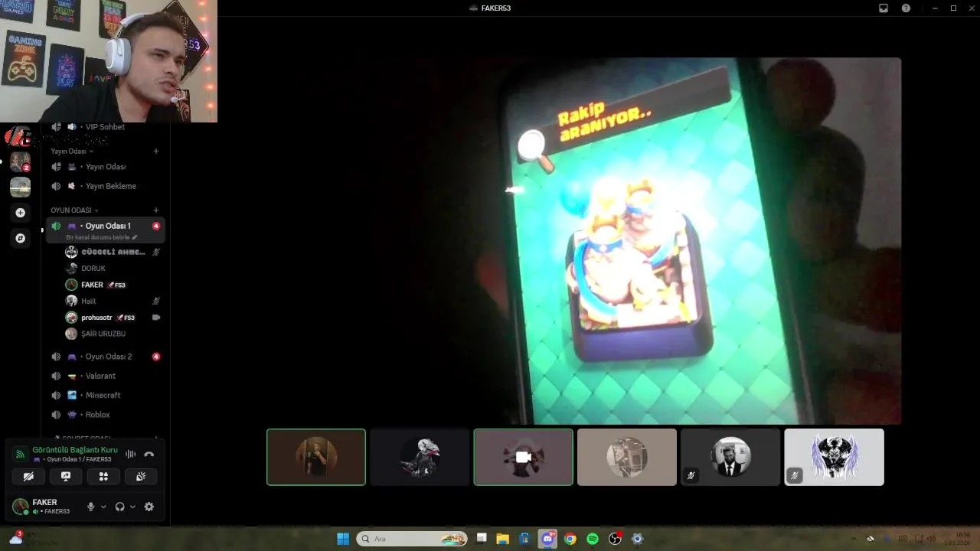Viewport: 980px width, 551px height.
Task: Open OBS Studio from taskbar
Action: pos(615,539)
